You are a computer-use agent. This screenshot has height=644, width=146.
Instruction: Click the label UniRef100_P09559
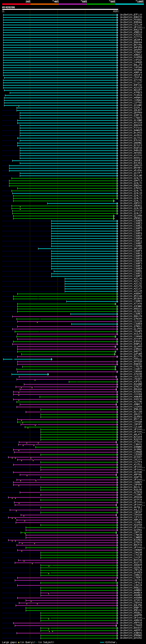coord(131,58)
